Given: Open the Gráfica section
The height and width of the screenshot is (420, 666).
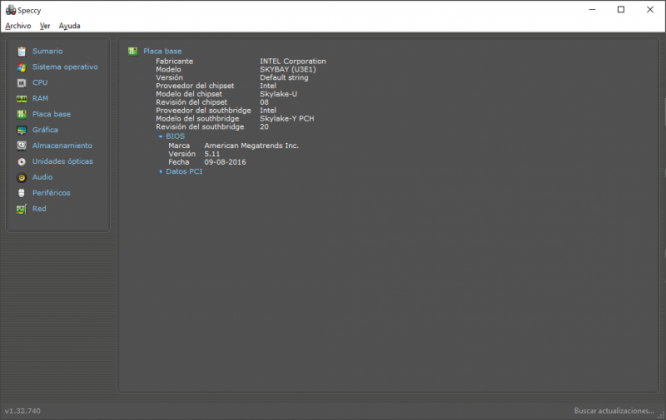Looking at the screenshot, I should pyautogui.click(x=45, y=130).
